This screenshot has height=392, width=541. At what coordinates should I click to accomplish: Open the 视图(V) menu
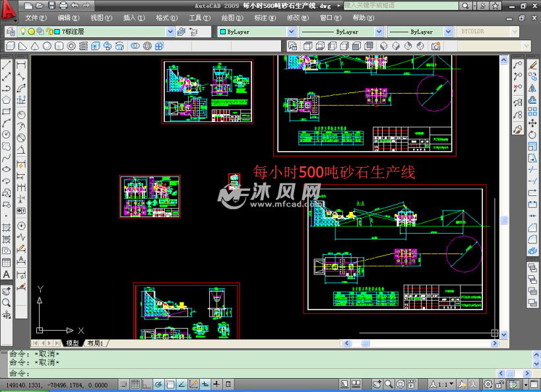pyautogui.click(x=101, y=18)
